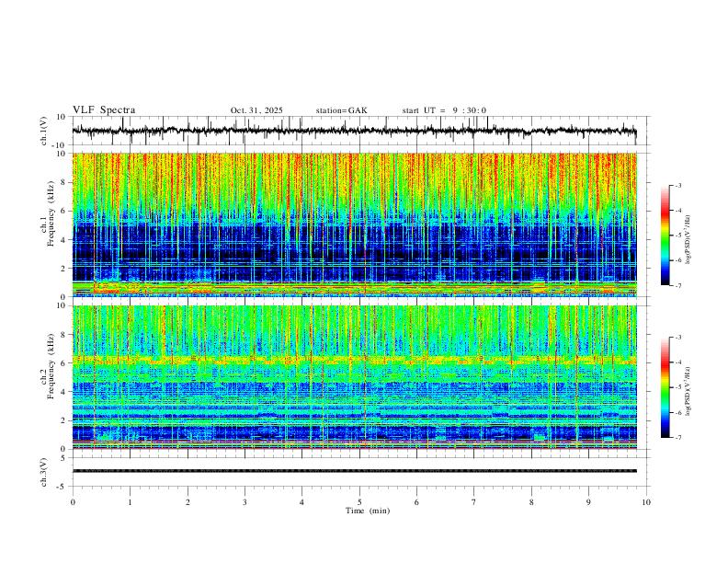Click the '-7' tick on upper colorbar
This screenshot has width=728, height=563.
point(677,285)
